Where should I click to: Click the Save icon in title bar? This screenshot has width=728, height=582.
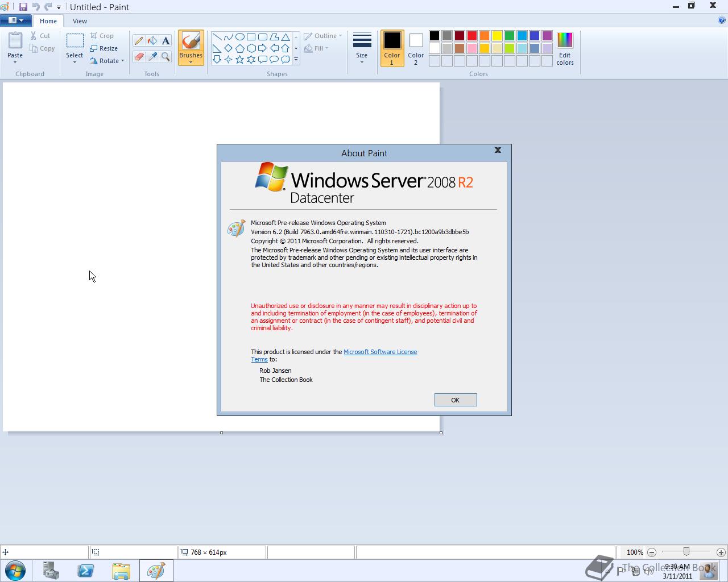click(x=23, y=7)
